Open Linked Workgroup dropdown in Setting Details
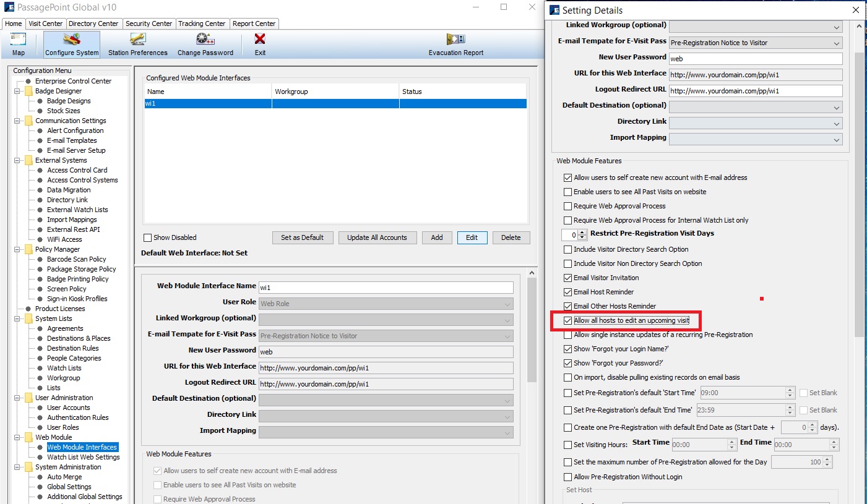This screenshot has height=504, width=867. click(x=756, y=27)
